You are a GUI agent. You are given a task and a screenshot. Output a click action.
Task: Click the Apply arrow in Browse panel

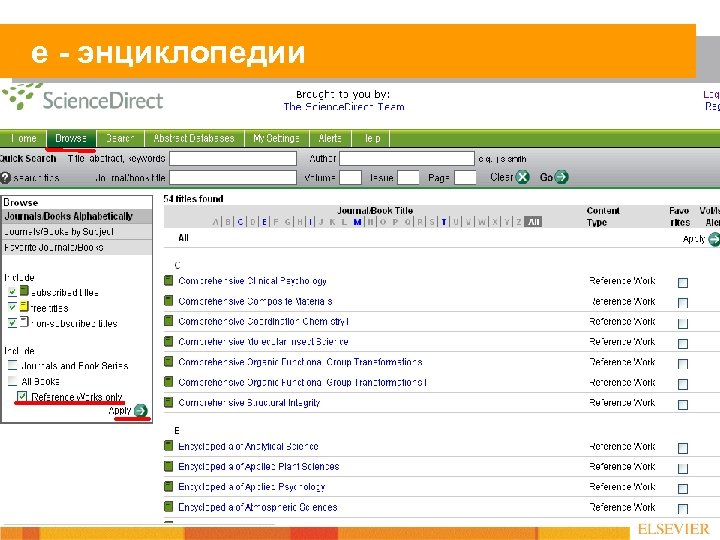[x=141, y=411]
